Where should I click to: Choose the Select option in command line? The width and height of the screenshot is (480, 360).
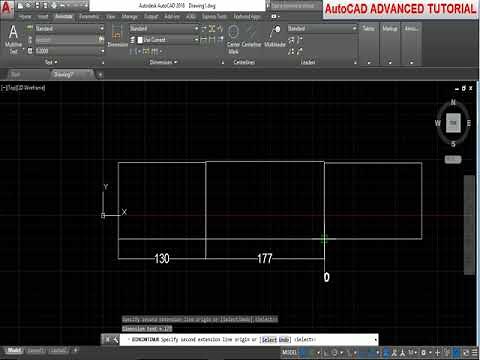[x=269, y=340]
